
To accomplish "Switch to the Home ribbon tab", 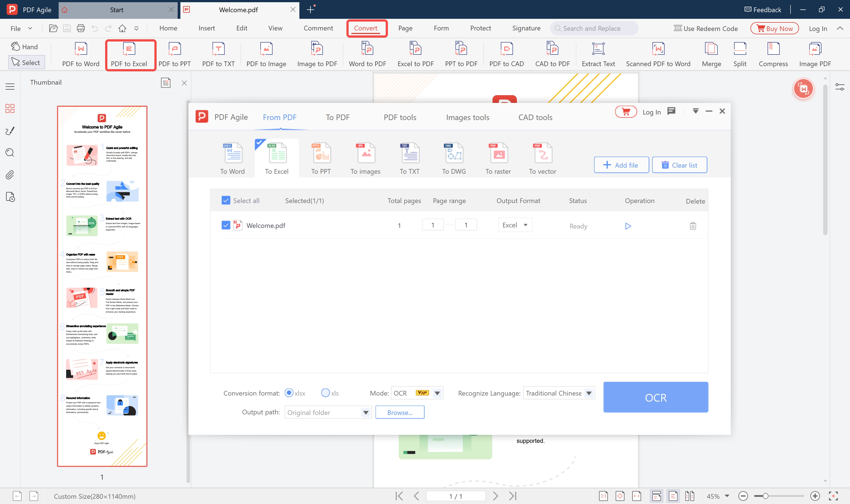I will pyautogui.click(x=168, y=28).
